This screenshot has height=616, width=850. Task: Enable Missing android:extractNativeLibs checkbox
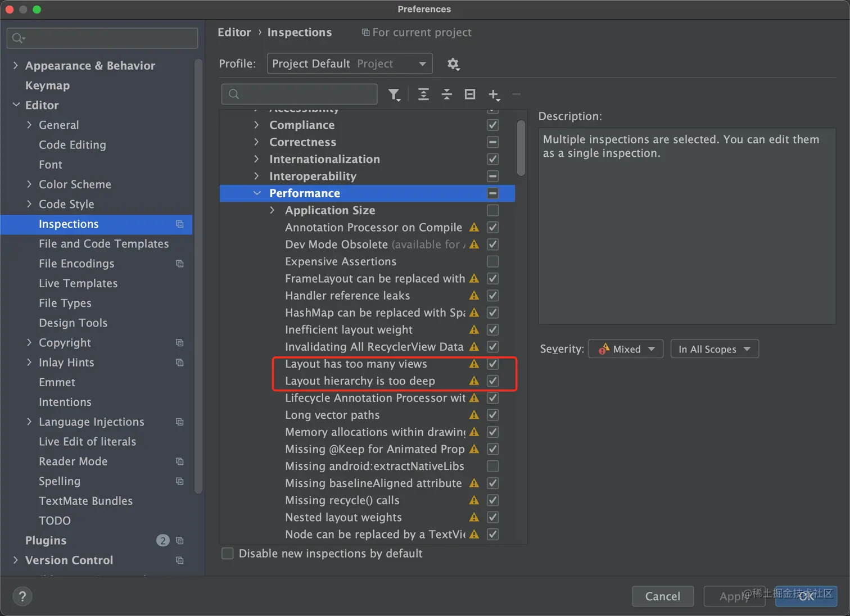(x=493, y=466)
